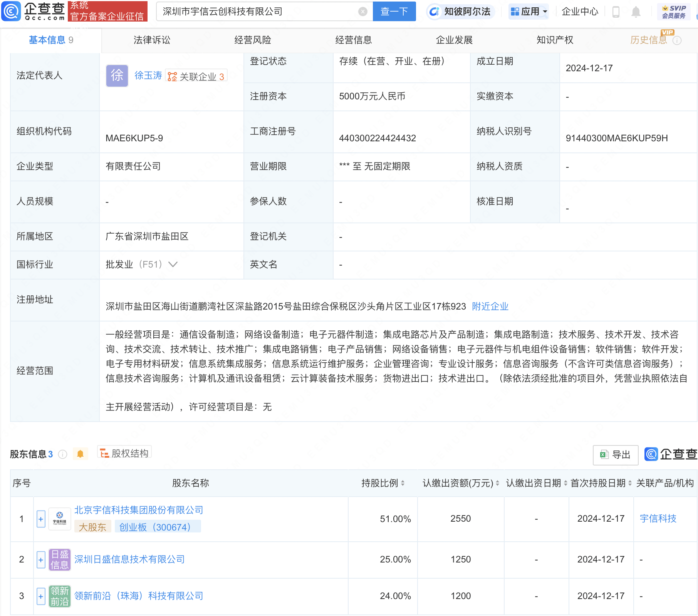The image size is (698, 616).
Task: Open related product 宇信科技 link
Action: 658,519
